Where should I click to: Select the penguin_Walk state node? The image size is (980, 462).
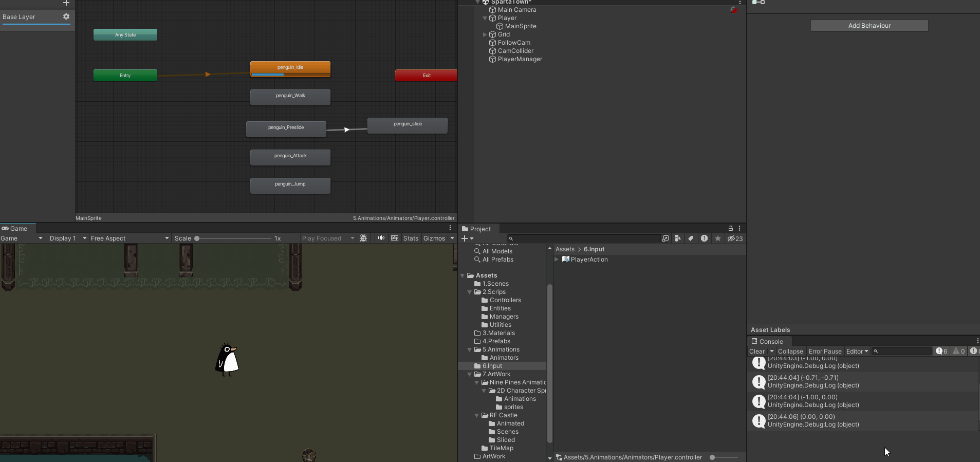pos(290,97)
